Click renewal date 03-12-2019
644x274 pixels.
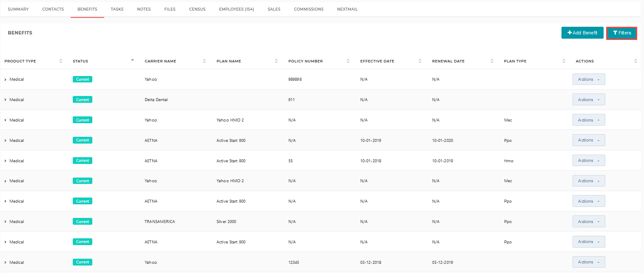click(x=443, y=263)
